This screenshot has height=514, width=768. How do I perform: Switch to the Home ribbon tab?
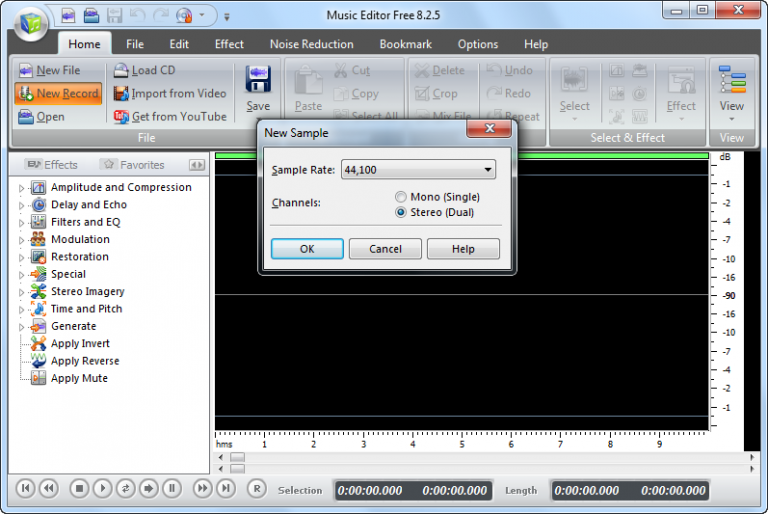(84, 44)
